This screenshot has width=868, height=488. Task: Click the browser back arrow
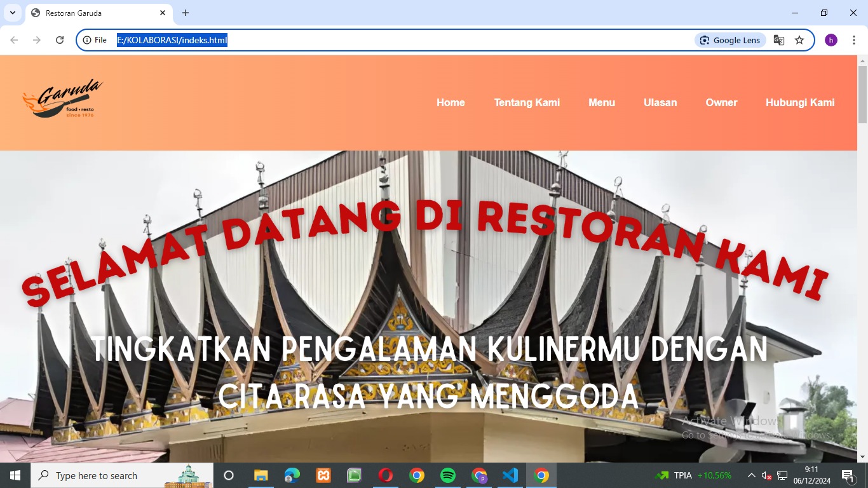coord(14,40)
